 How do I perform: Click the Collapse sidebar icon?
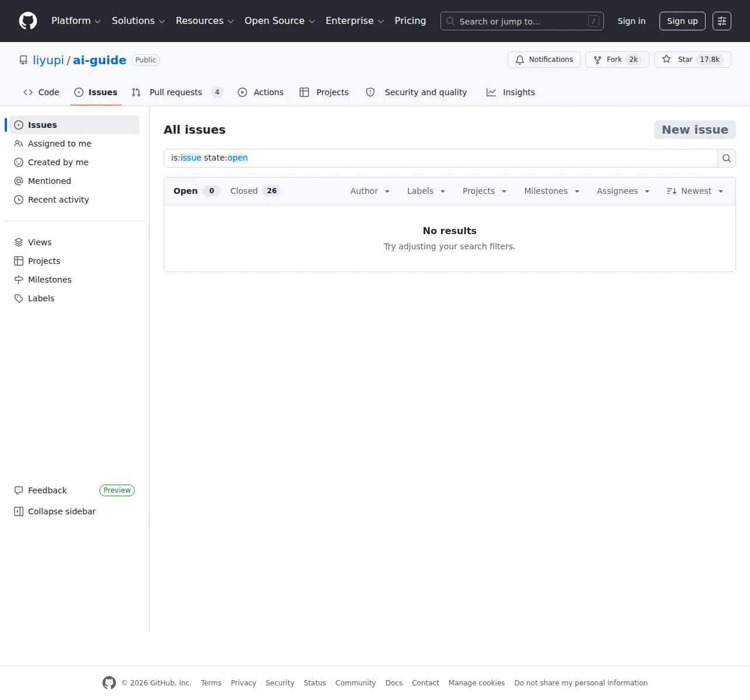point(19,511)
